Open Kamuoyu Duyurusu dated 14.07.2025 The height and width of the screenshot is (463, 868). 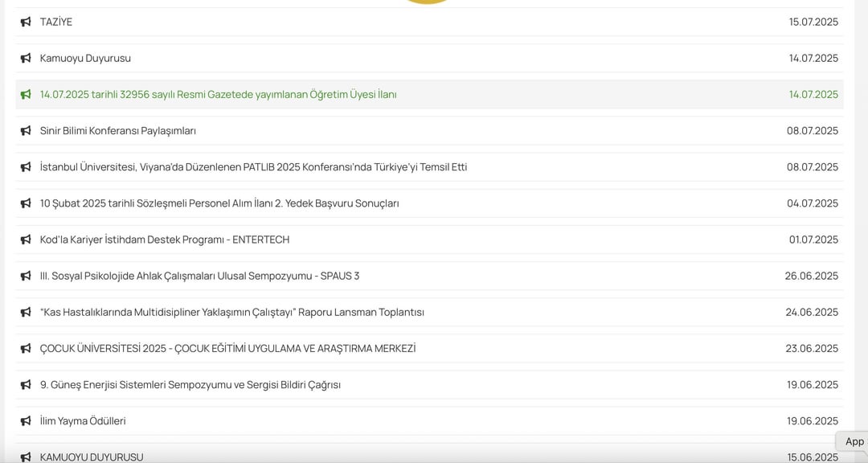click(85, 58)
